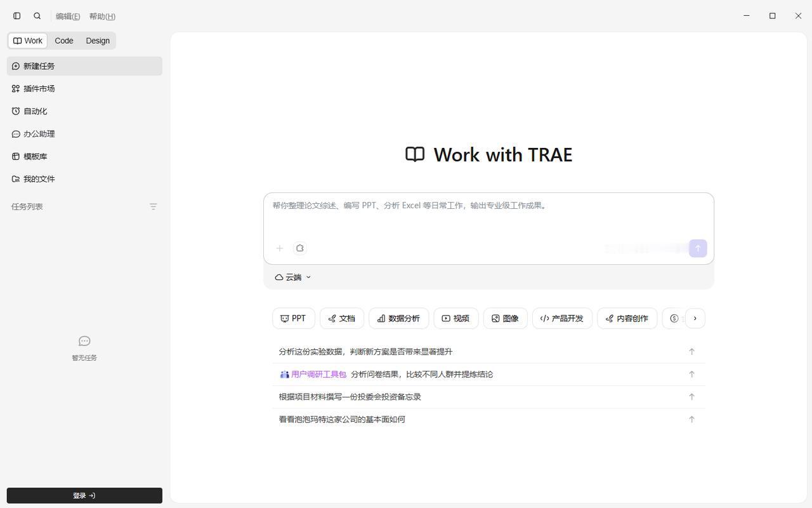This screenshot has width=812, height=508.
Task: Switch to the Design mode
Action: click(x=98, y=41)
